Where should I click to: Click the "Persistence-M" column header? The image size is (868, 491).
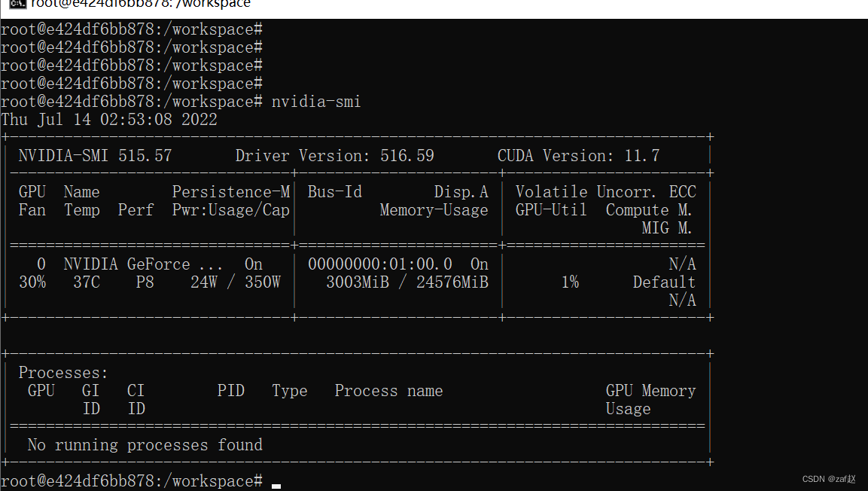230,191
